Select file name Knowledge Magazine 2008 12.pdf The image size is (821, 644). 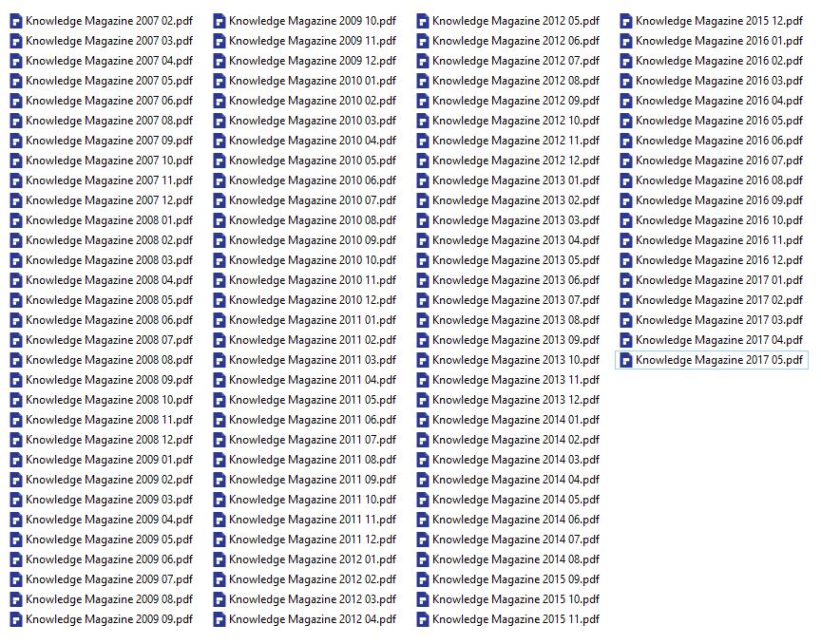point(108,440)
